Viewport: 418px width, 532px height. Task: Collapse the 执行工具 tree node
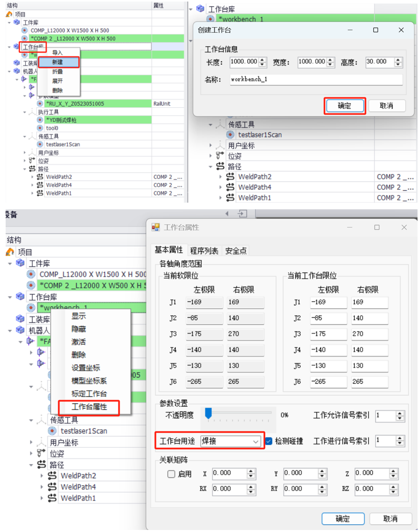24,112
